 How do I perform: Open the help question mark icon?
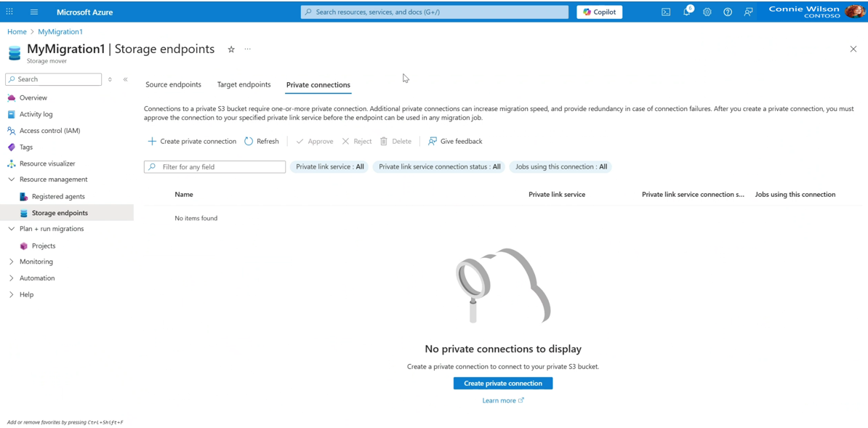coord(728,12)
